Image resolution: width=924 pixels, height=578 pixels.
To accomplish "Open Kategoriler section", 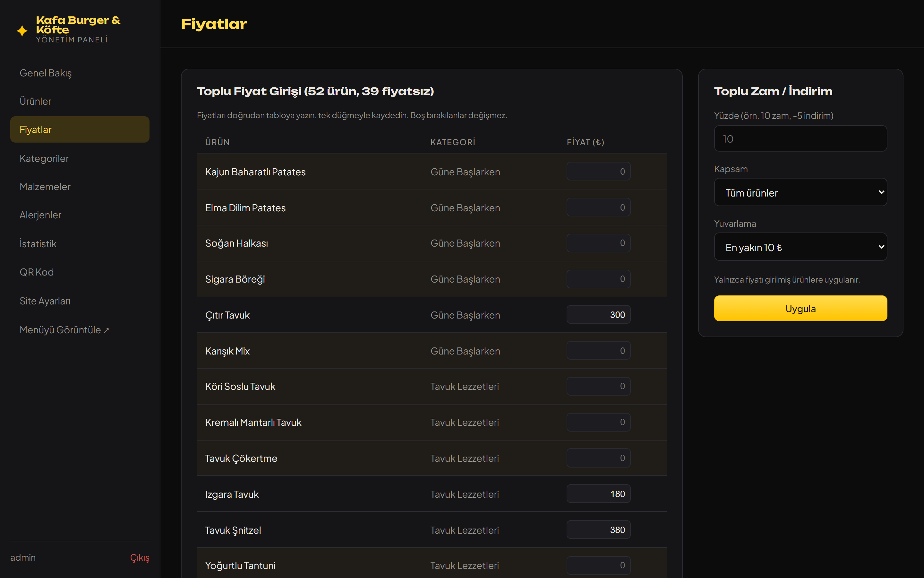I will [x=80, y=158].
